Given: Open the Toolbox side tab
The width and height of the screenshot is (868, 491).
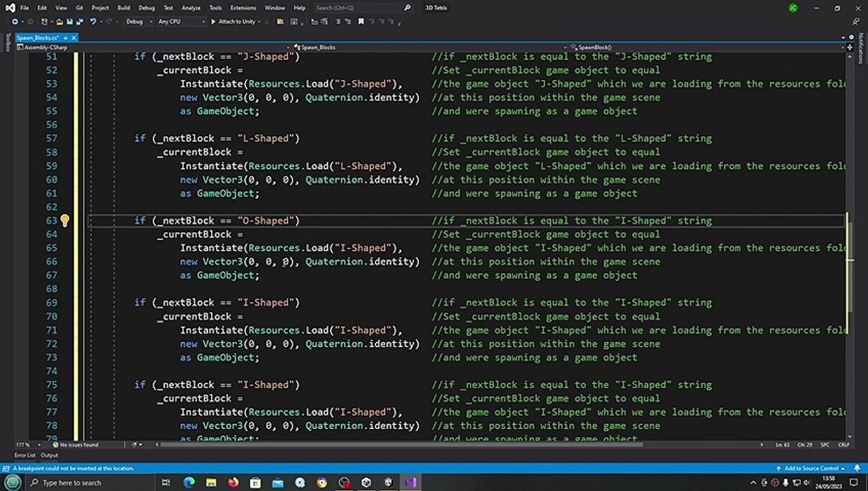Looking at the screenshot, I should pos(8,42).
